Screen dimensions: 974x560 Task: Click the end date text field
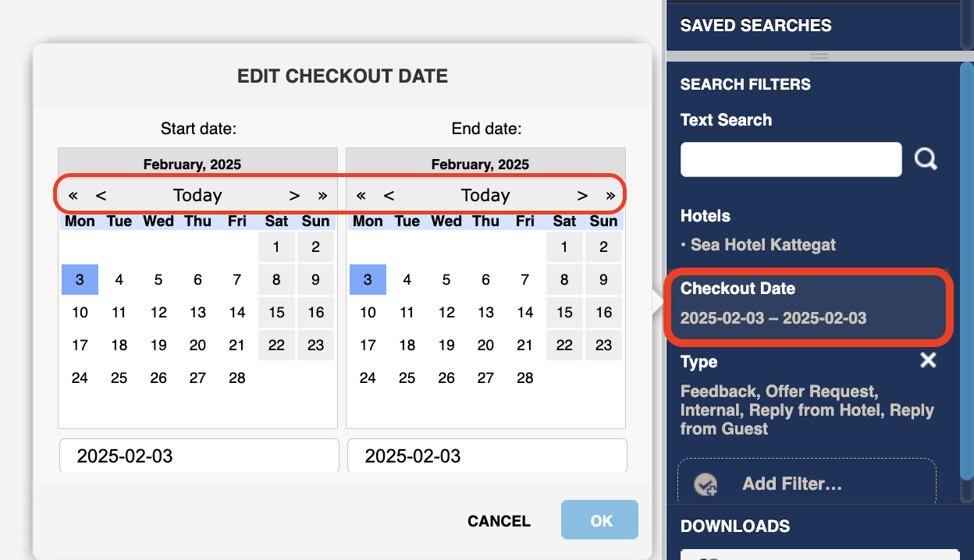[x=487, y=455]
